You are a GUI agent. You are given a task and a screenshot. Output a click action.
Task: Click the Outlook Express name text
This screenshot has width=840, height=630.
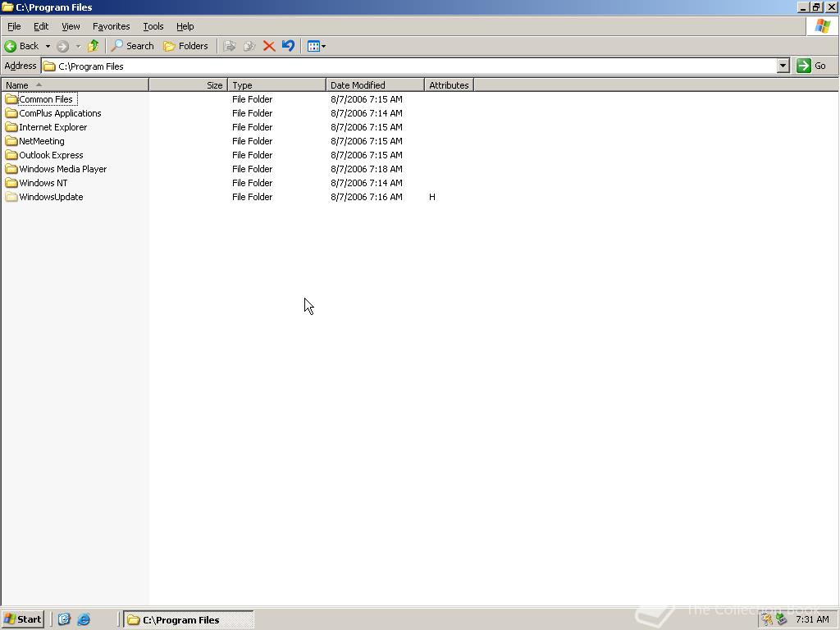[51, 155]
